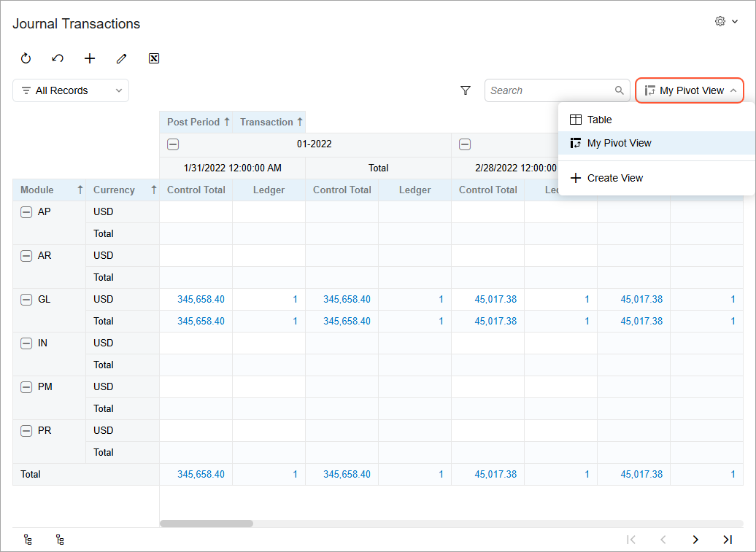The height and width of the screenshot is (552, 756).
Task: Add a new record with plus icon
Action: click(x=90, y=58)
